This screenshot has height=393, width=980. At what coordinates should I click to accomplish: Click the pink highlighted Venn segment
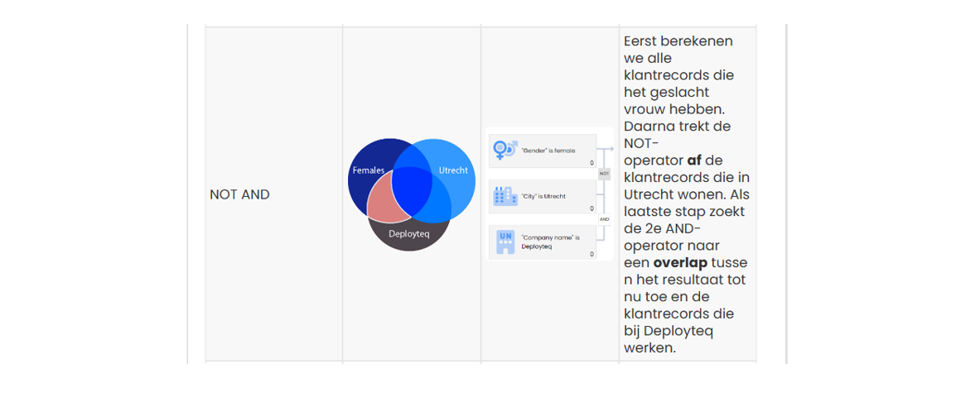click(386, 201)
